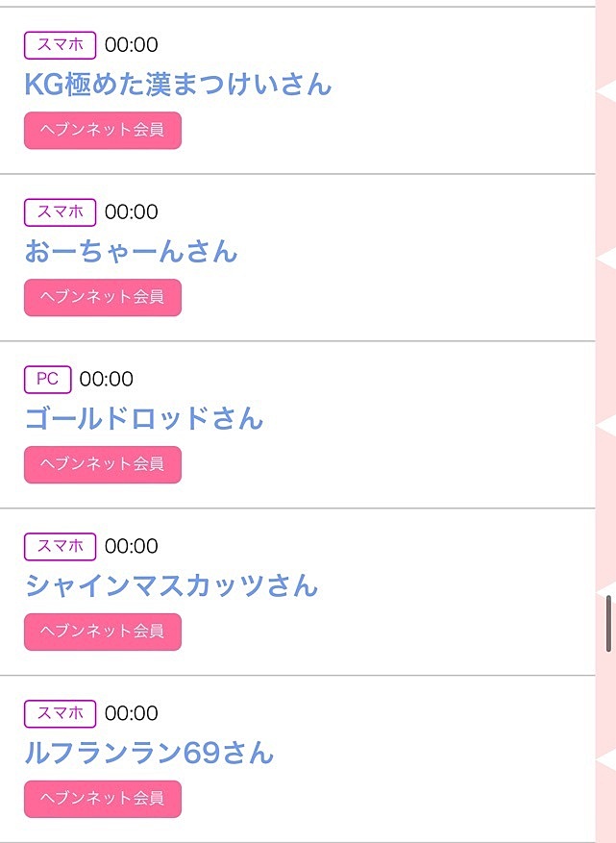Click the 00:00 timestamp above シャインマスカッツさん
This screenshot has width=616, height=843.
(131, 546)
